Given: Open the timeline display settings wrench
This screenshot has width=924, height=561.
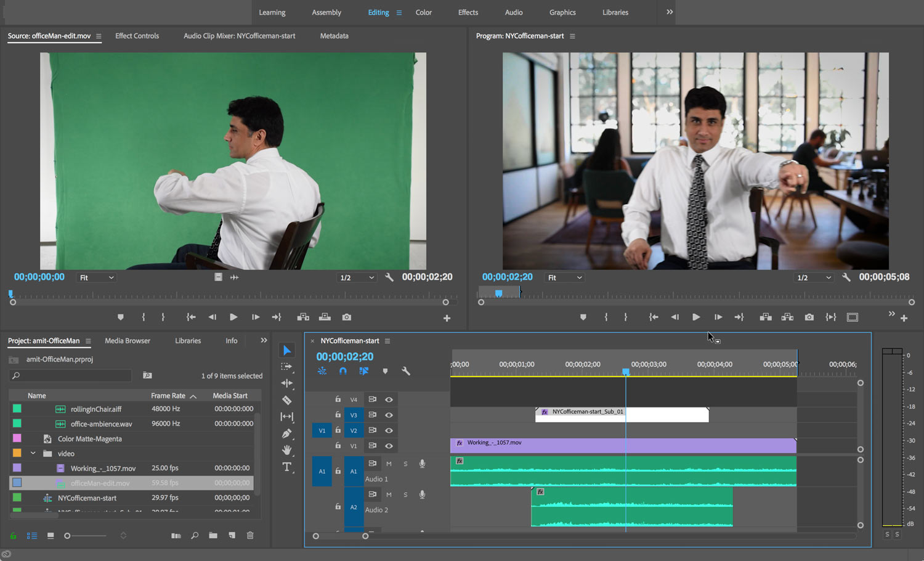Looking at the screenshot, I should coord(406,371).
